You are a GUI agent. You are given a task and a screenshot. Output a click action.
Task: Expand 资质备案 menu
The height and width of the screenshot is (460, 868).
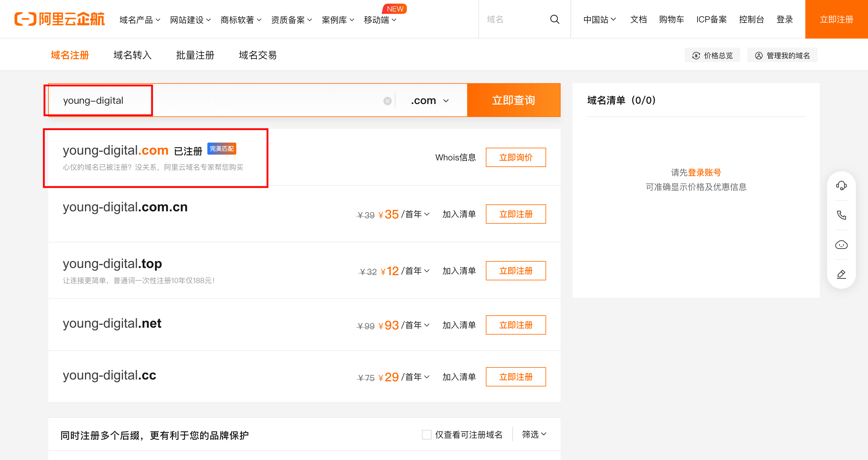291,20
